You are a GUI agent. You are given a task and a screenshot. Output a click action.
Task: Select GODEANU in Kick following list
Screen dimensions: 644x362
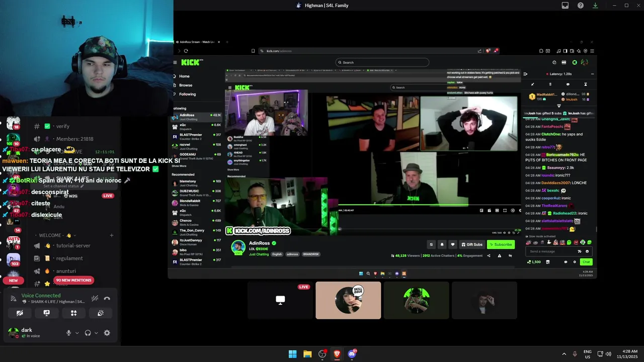[x=197, y=156]
